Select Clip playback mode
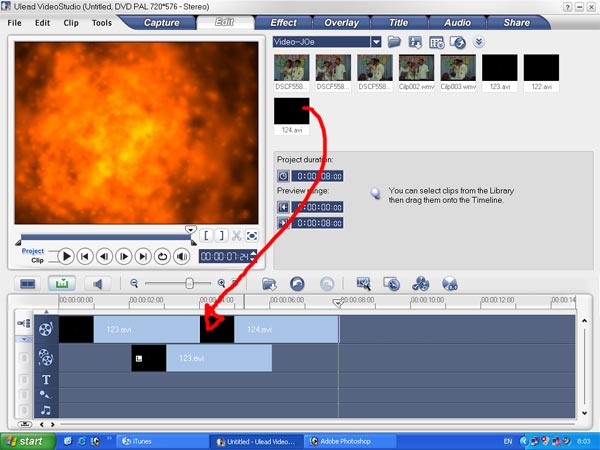Image resolution: width=600 pixels, height=450 pixels. pos(37,260)
